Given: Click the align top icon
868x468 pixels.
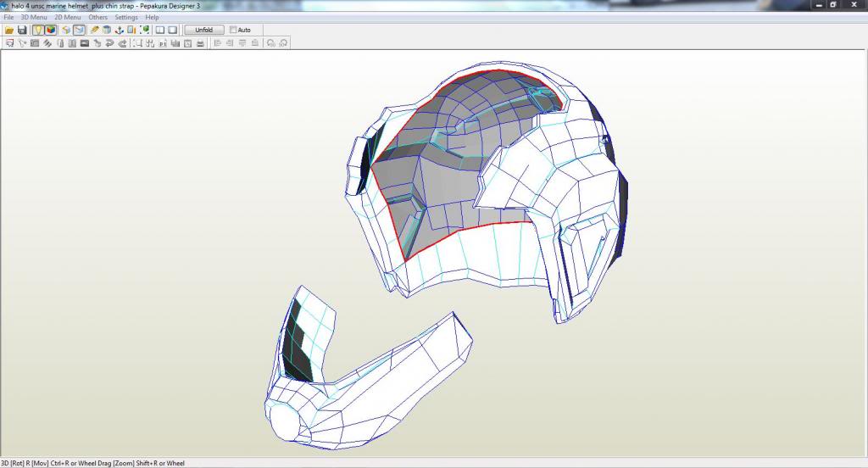Looking at the screenshot, I should 242,43.
